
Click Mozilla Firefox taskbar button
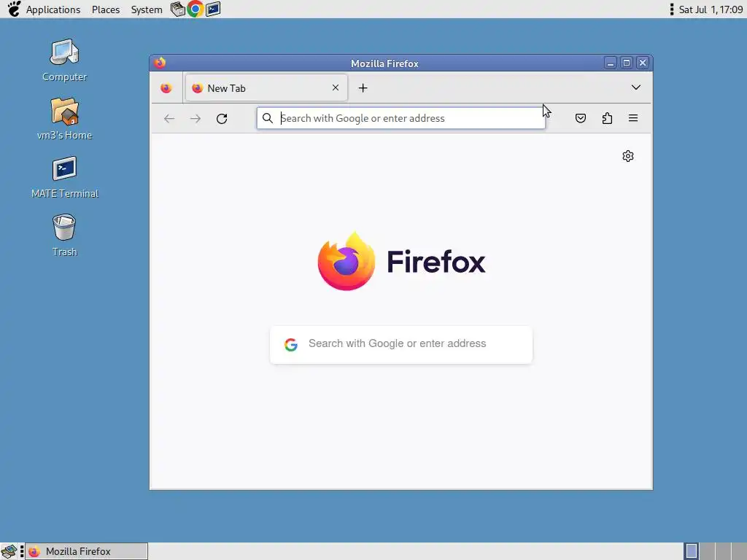(x=86, y=551)
